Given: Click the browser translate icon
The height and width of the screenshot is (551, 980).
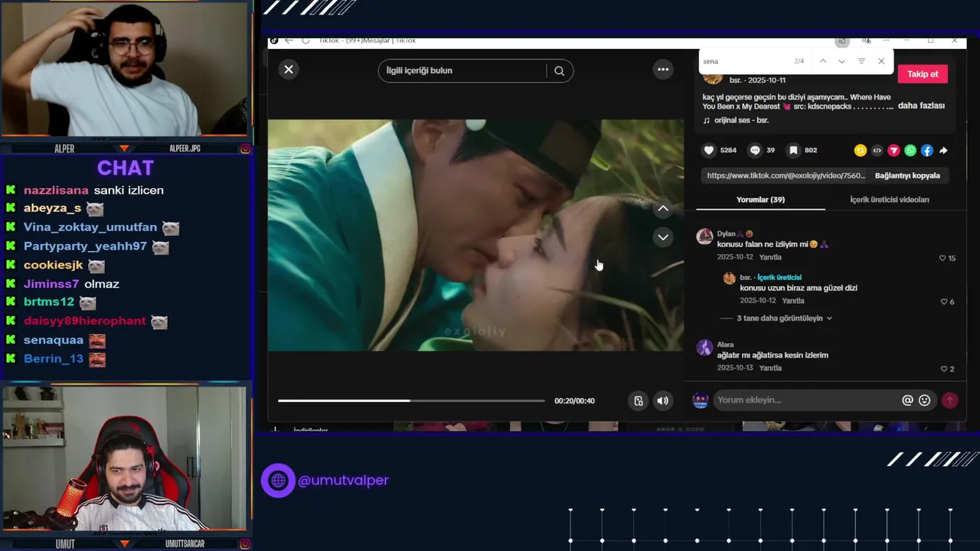Looking at the screenshot, I should pyautogui.click(x=866, y=41).
